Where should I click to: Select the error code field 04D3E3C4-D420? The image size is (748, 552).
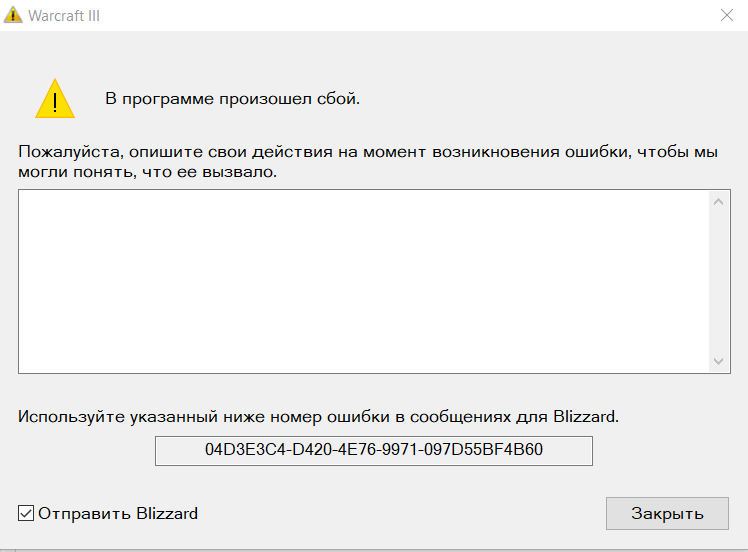click(x=374, y=450)
